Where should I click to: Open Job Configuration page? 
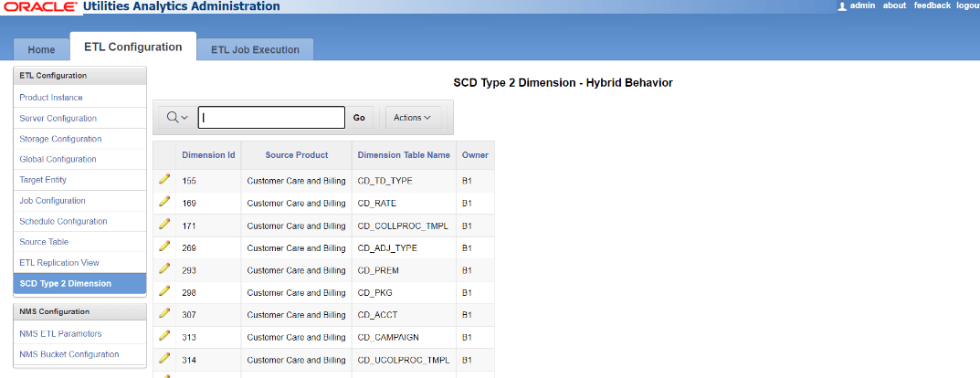52,201
